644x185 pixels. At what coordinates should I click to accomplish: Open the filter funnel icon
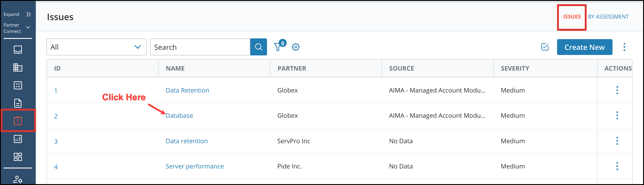(x=278, y=47)
